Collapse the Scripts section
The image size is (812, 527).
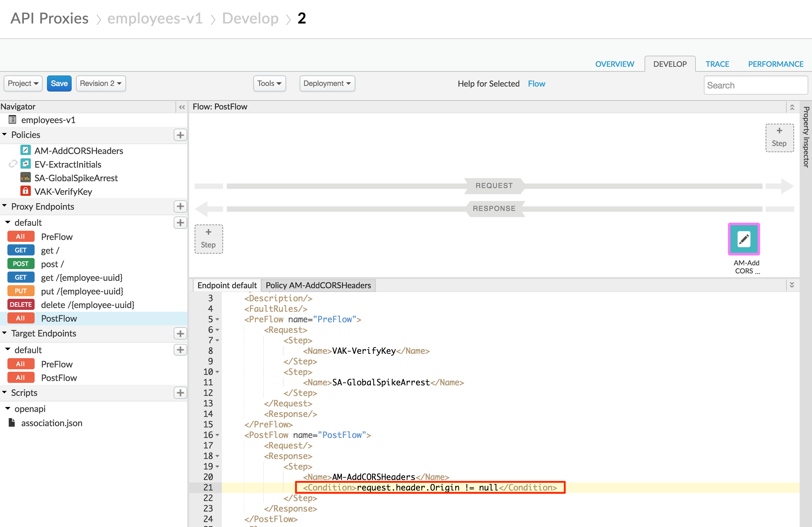pos(4,392)
